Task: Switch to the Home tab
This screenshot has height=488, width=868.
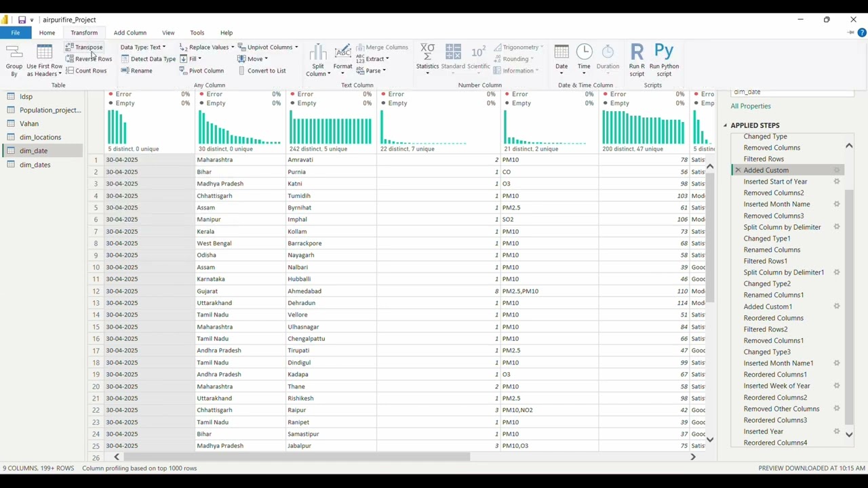Action: click(x=47, y=33)
